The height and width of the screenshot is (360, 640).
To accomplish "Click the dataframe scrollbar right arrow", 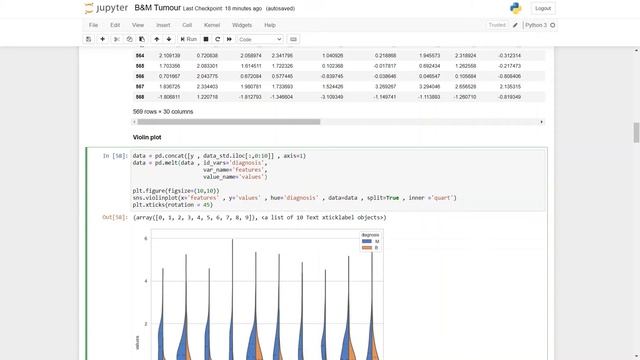I will 542,122.
